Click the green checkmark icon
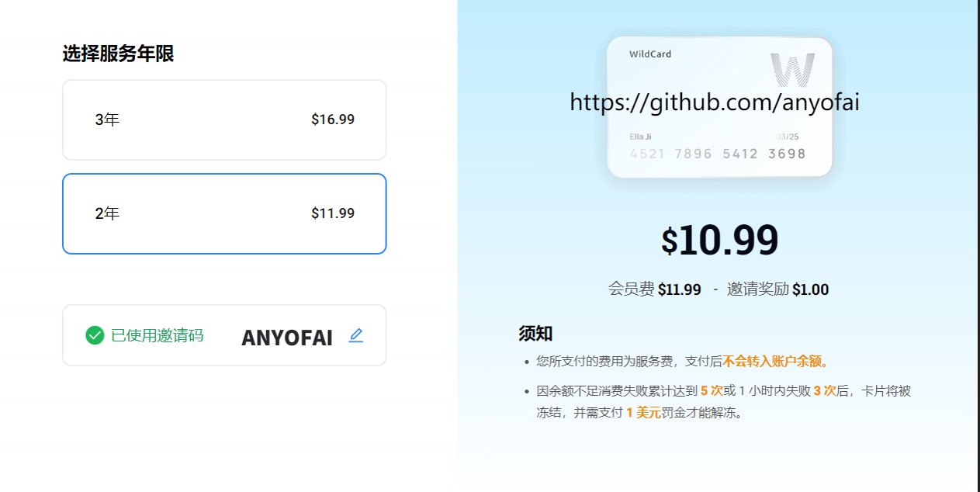 coord(95,335)
